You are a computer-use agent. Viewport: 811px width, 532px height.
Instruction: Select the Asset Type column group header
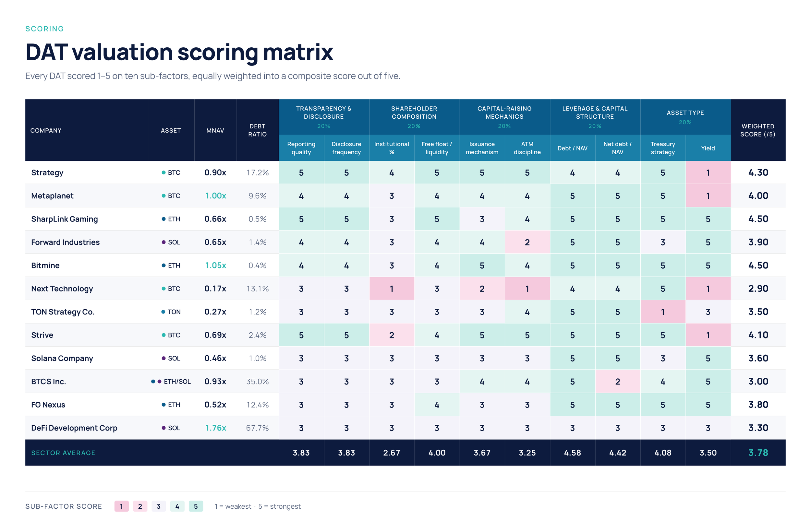(x=685, y=117)
